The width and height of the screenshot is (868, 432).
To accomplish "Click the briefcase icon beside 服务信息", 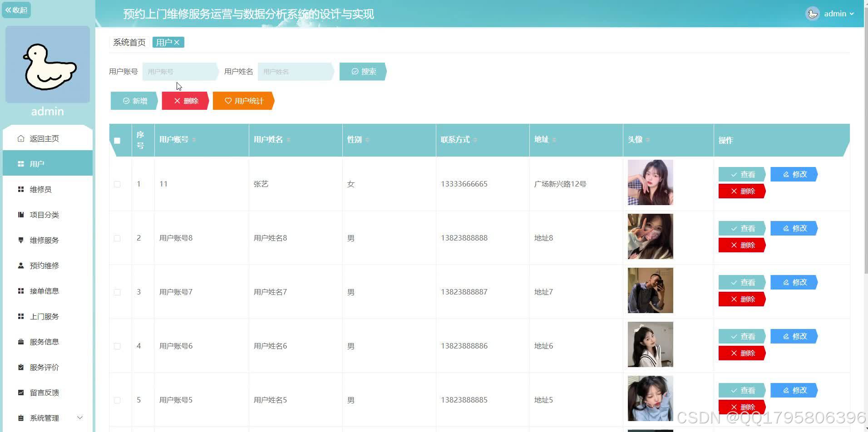I will 21,342.
